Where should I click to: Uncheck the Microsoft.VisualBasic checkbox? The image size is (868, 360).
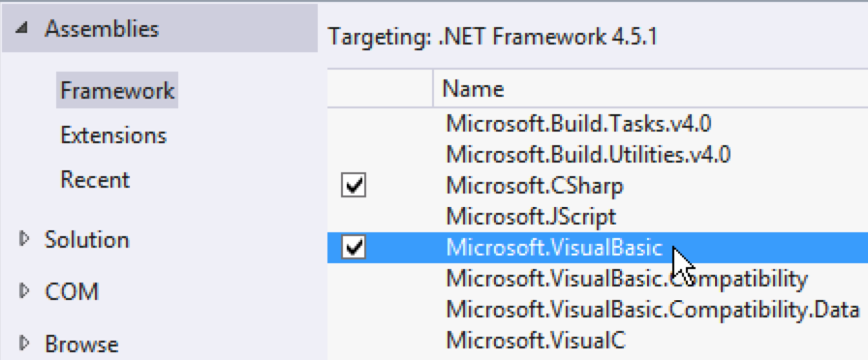pos(354,247)
